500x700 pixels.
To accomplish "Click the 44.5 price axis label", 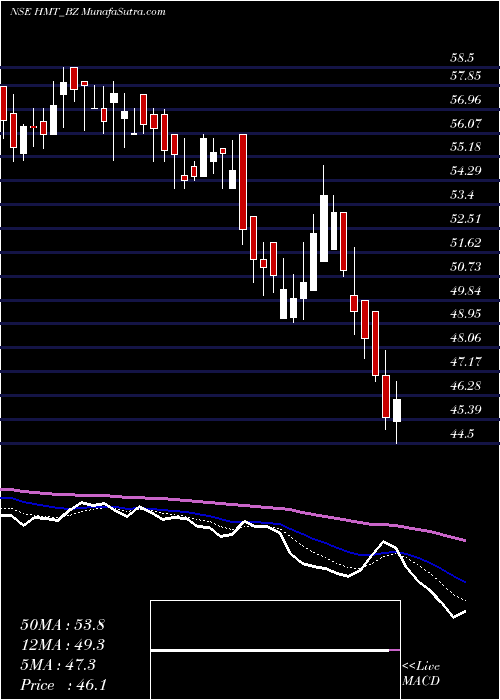I will [x=462, y=434].
